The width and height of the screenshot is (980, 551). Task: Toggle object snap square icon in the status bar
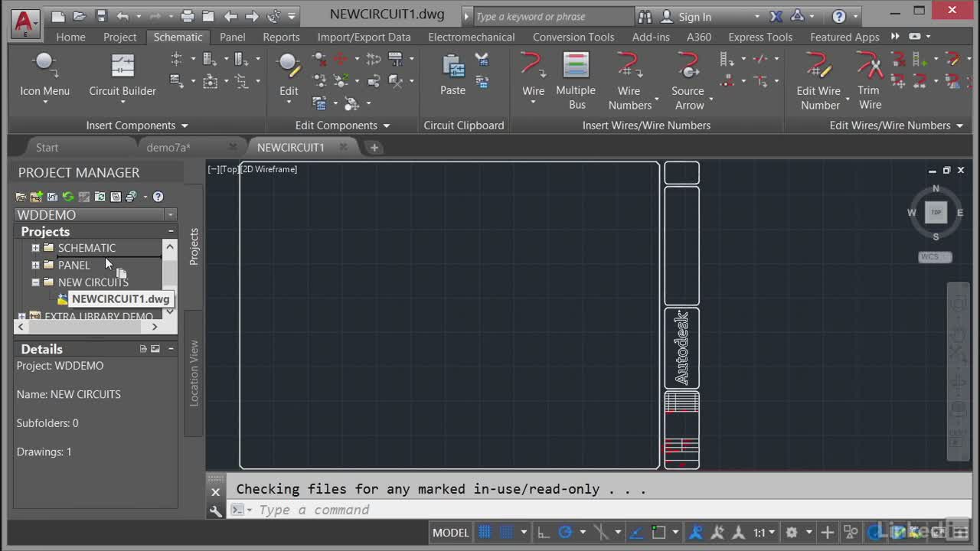(x=658, y=533)
